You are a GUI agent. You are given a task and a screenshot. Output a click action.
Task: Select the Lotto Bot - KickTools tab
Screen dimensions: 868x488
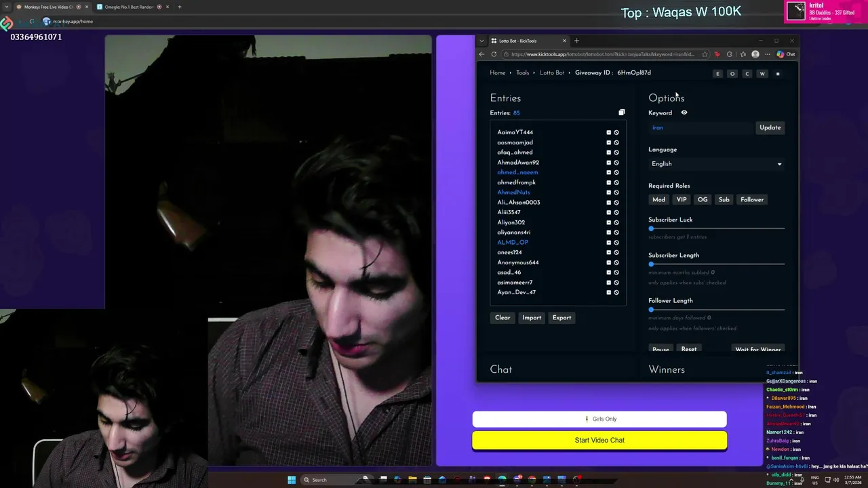[529, 41]
